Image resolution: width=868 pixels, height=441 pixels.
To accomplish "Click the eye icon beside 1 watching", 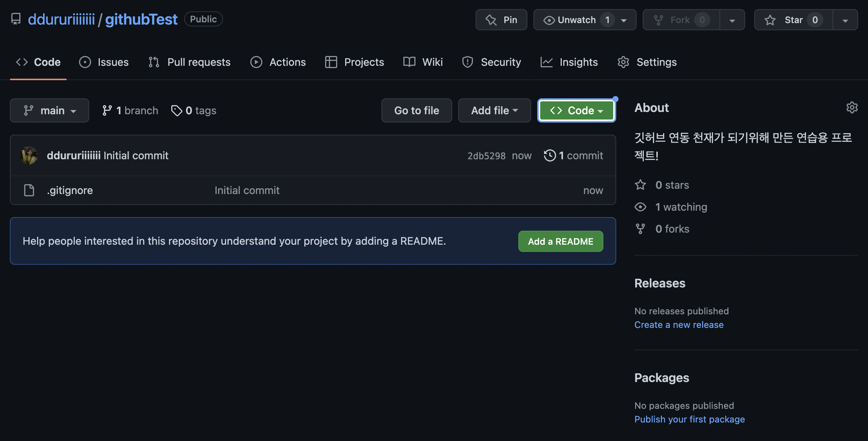I will click(640, 207).
